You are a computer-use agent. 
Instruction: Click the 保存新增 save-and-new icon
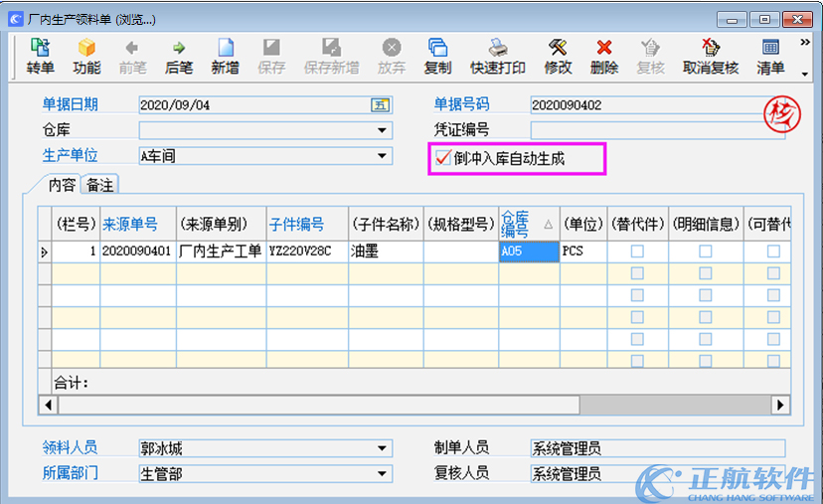tap(331, 57)
